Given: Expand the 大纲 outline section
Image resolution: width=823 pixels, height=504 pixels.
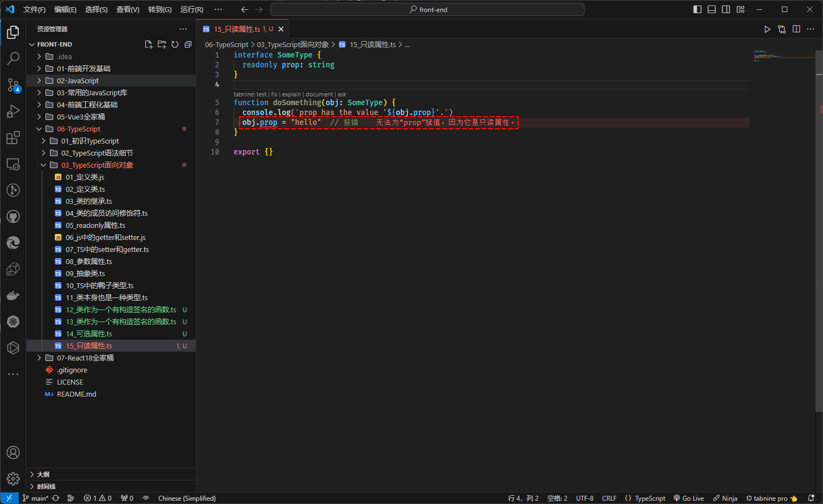Looking at the screenshot, I should (x=43, y=474).
